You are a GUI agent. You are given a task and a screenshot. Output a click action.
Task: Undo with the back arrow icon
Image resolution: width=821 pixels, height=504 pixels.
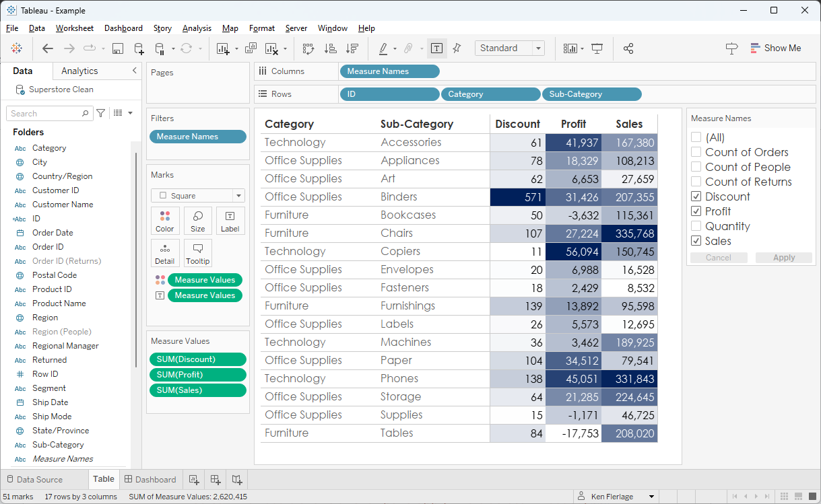[48, 48]
